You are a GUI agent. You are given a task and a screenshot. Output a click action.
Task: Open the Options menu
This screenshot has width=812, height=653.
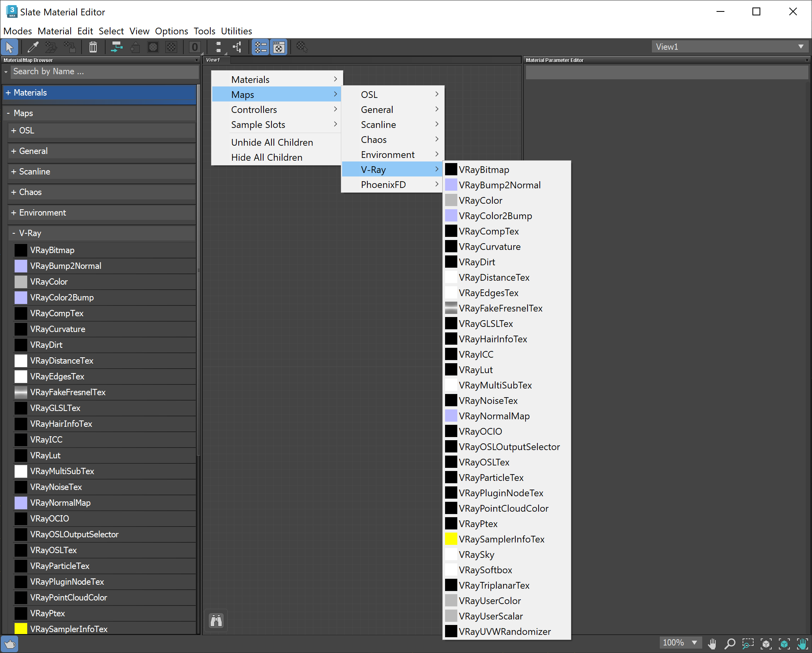[171, 31]
